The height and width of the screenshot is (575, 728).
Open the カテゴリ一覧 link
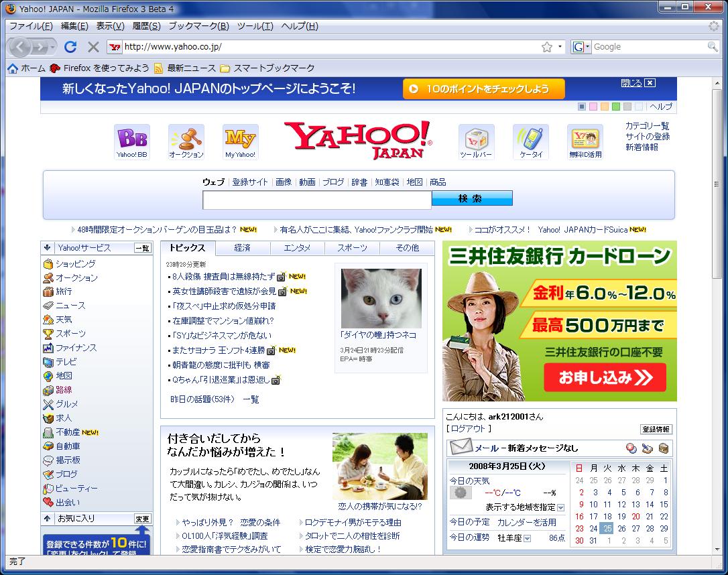[x=647, y=126]
